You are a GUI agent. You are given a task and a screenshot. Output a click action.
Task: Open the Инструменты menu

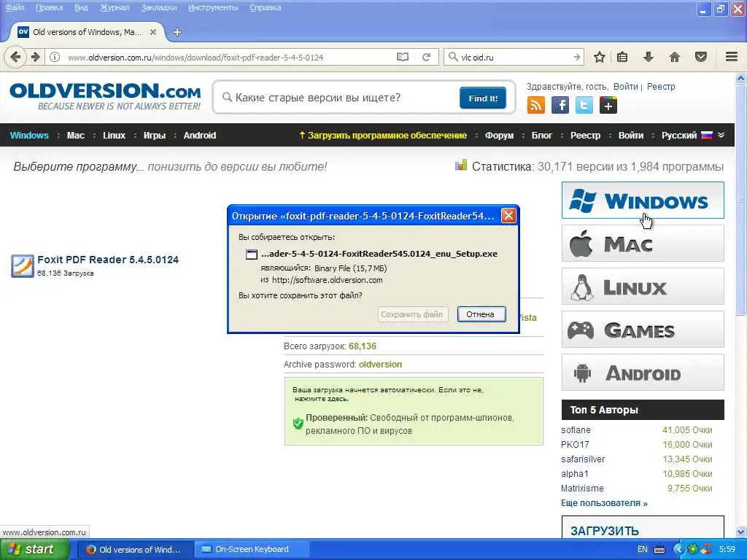click(x=213, y=7)
